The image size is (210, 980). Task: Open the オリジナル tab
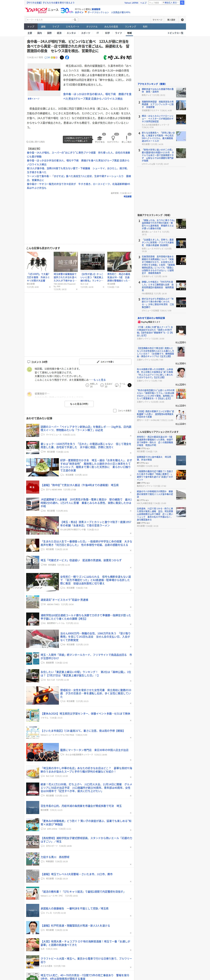pyautogui.click(x=92, y=27)
